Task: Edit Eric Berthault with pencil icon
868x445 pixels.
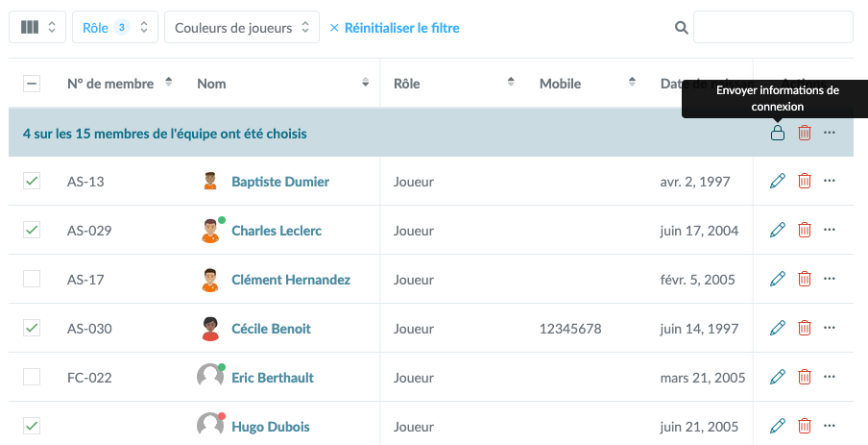Action: pyautogui.click(x=777, y=377)
